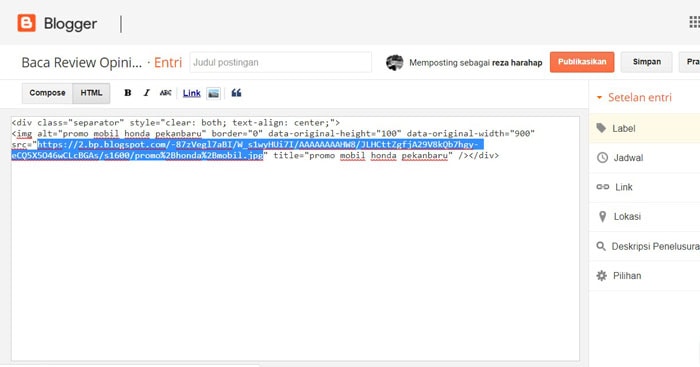The width and height of the screenshot is (700, 367).
Task: Click the insert image toolbar icon
Action: [x=213, y=93]
